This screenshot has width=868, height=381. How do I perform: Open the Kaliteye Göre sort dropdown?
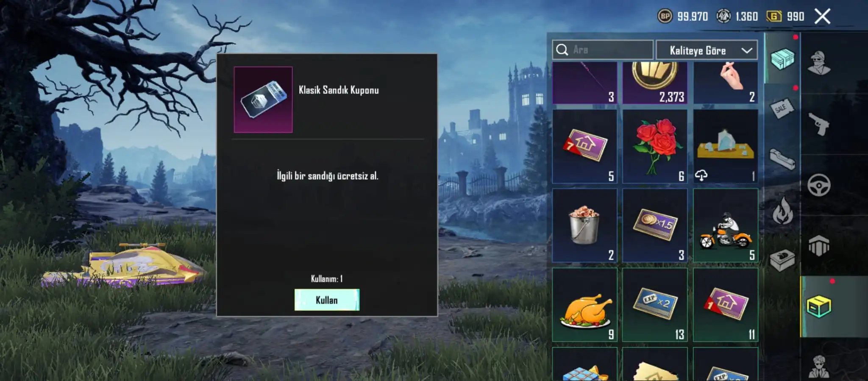tap(707, 50)
